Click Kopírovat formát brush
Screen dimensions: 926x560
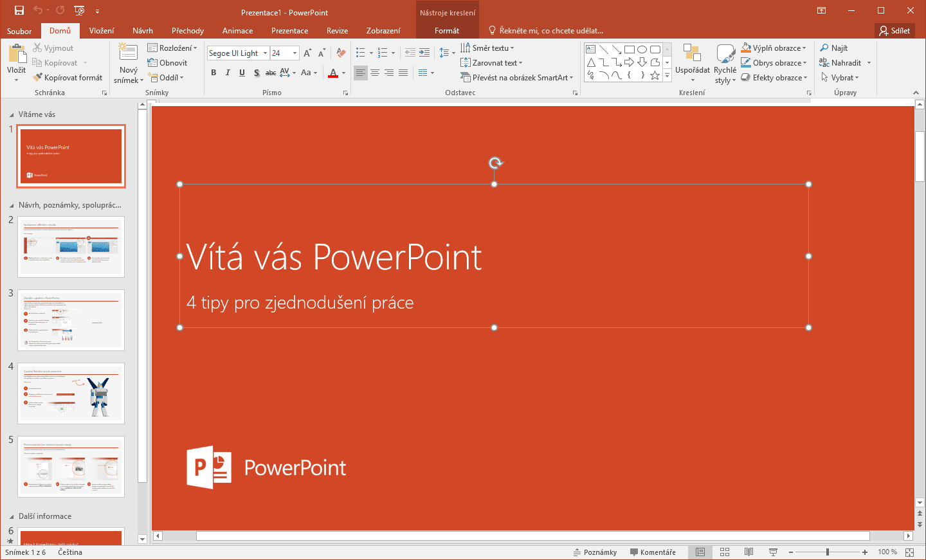(x=38, y=77)
